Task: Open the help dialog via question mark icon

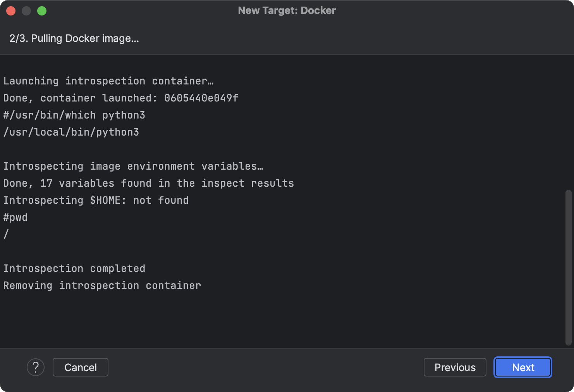Action: [x=36, y=367]
